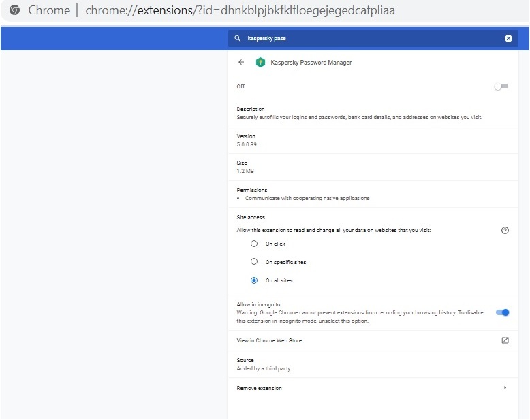Screen dimensions: 530x420
Task: Click the 'Kaspersky Password Manager' title
Action: [x=311, y=63]
